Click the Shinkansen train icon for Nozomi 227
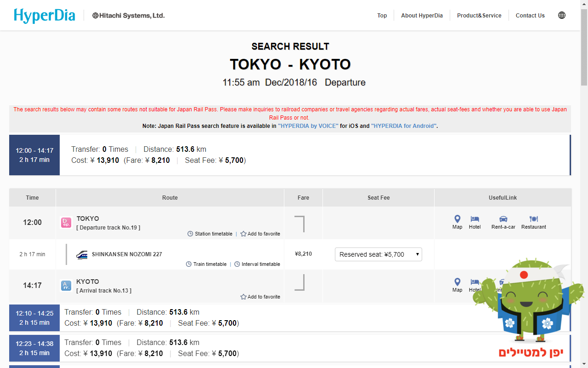This screenshot has width=588, height=368. pyautogui.click(x=82, y=254)
